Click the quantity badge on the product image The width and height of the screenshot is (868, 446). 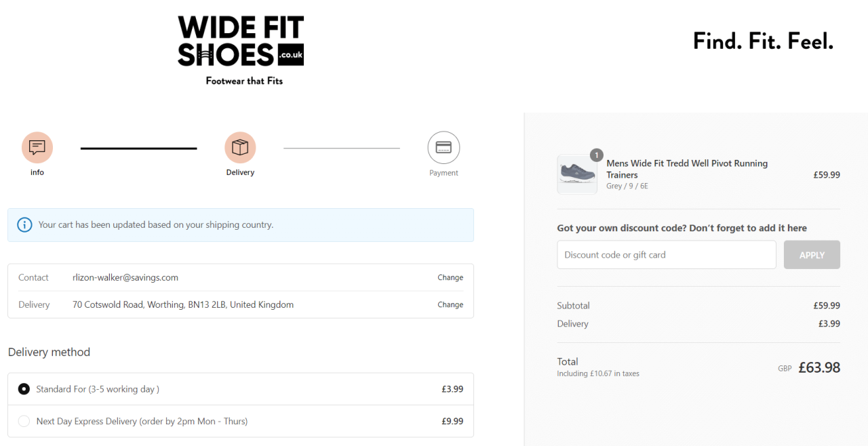point(596,155)
